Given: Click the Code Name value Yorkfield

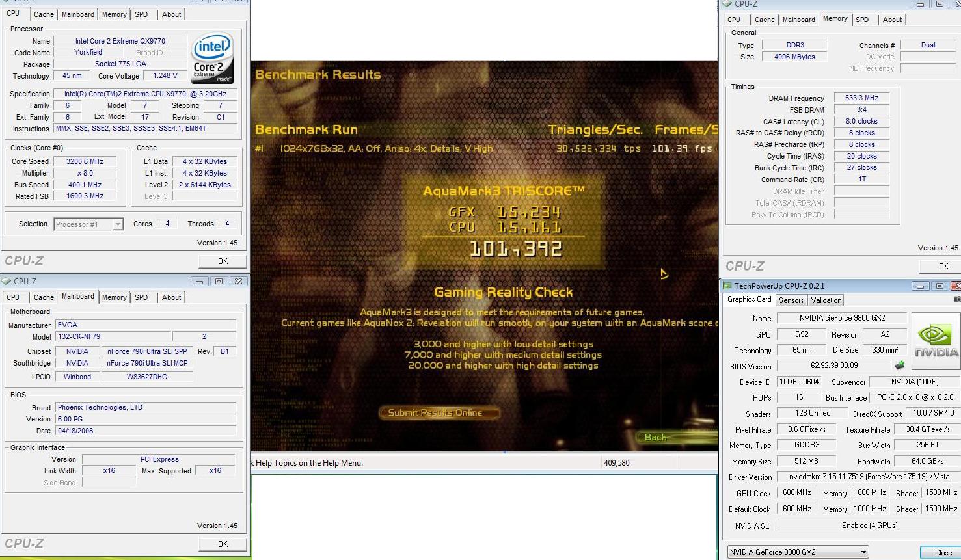Looking at the screenshot, I should (88, 53).
